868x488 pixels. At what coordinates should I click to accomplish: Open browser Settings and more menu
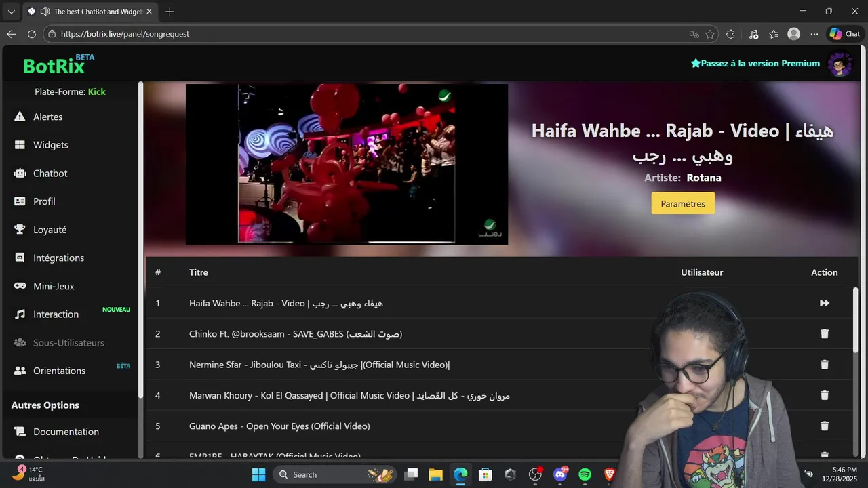coord(814,34)
